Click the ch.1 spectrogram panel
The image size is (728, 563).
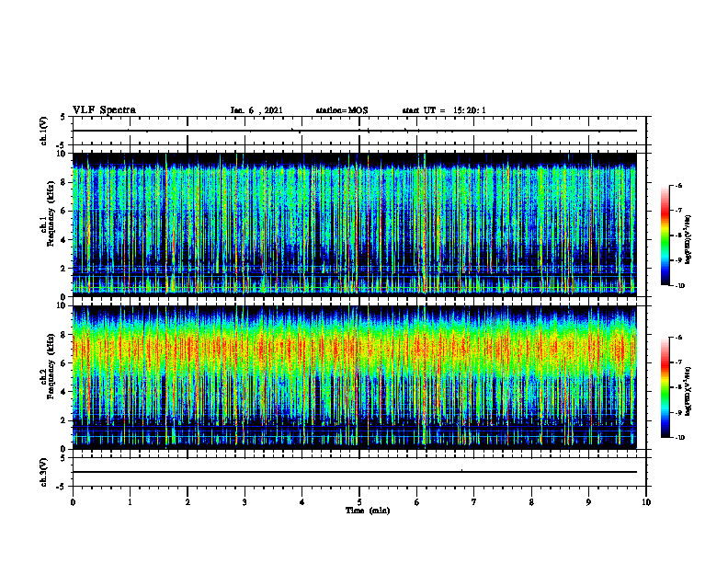click(x=355, y=224)
